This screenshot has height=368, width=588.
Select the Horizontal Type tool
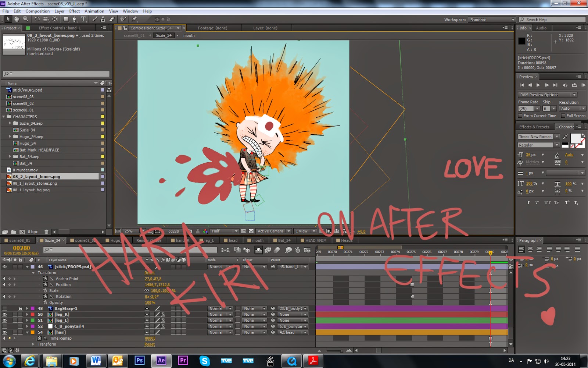tap(83, 19)
